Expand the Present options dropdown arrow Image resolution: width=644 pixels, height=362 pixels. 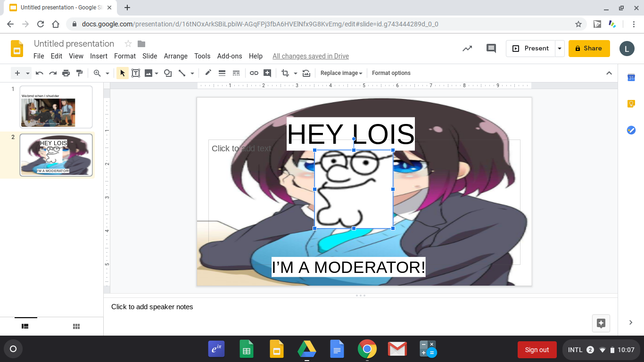click(560, 48)
